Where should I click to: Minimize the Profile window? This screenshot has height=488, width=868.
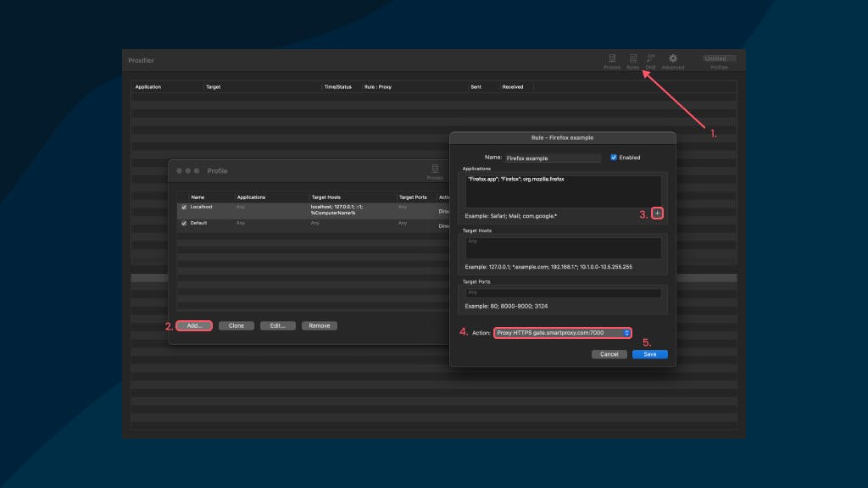click(188, 171)
